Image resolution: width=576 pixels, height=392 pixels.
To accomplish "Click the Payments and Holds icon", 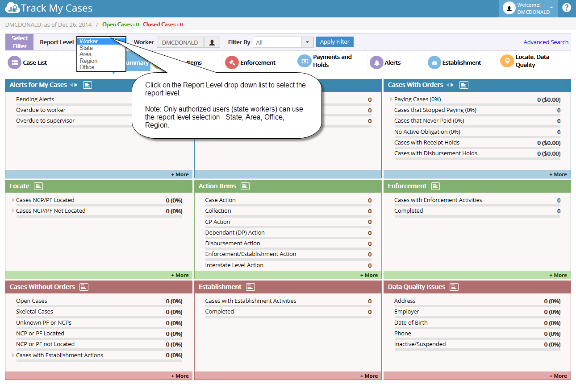I will [304, 61].
